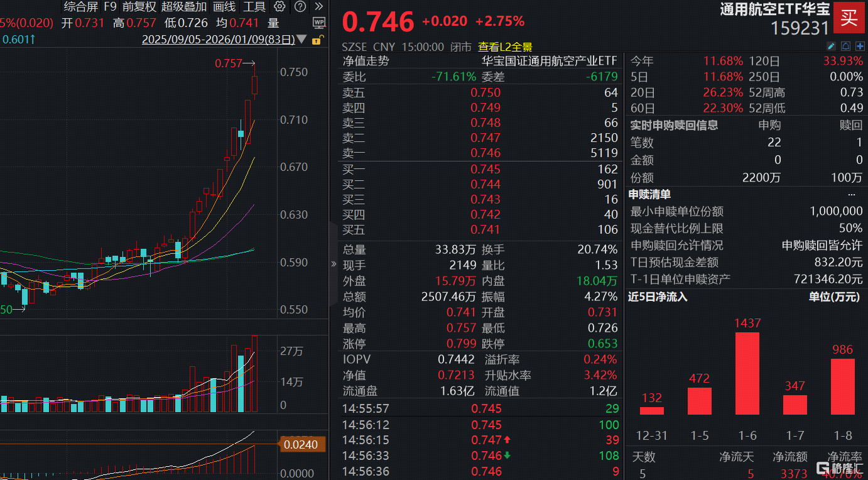Click the 换手 value 20.74%

coord(598,249)
